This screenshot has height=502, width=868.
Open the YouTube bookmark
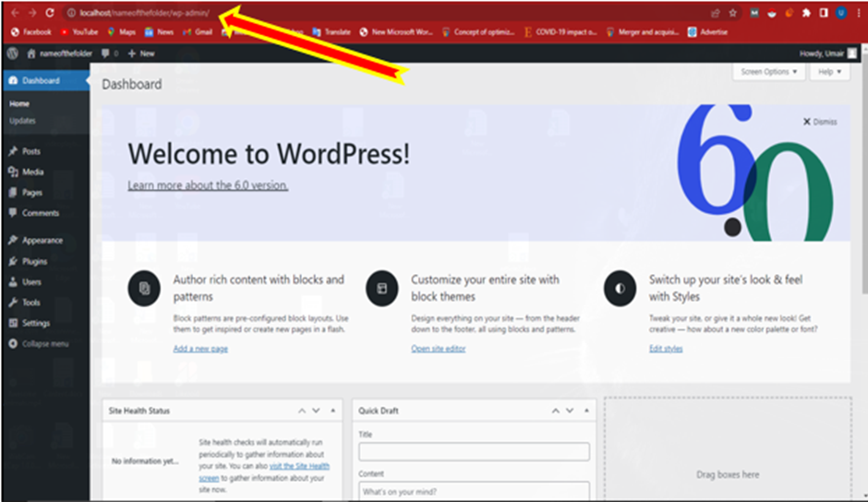coord(79,32)
